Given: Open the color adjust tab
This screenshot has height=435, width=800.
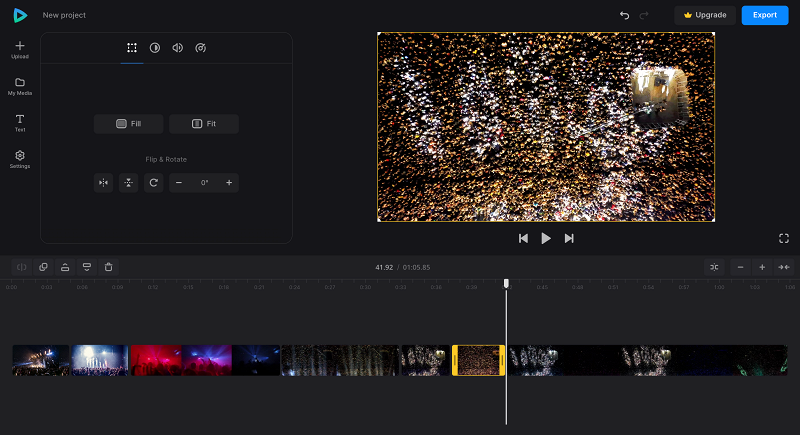Looking at the screenshot, I should [155, 47].
